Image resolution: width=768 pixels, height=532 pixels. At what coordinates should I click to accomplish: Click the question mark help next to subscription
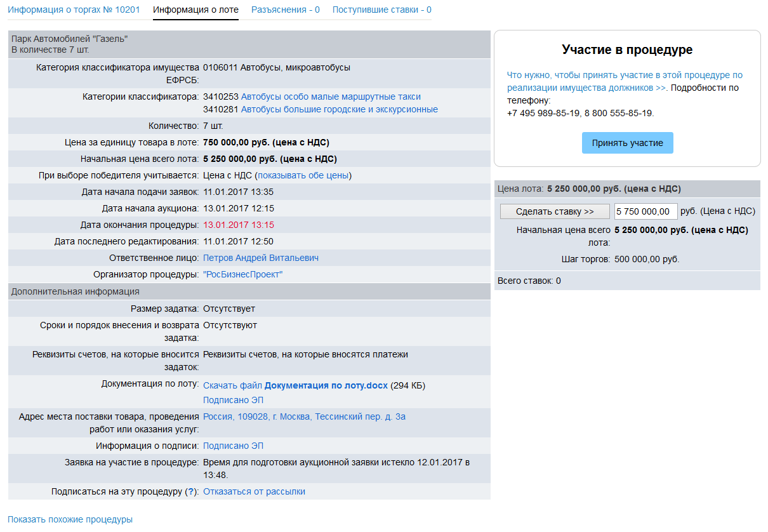pos(190,491)
